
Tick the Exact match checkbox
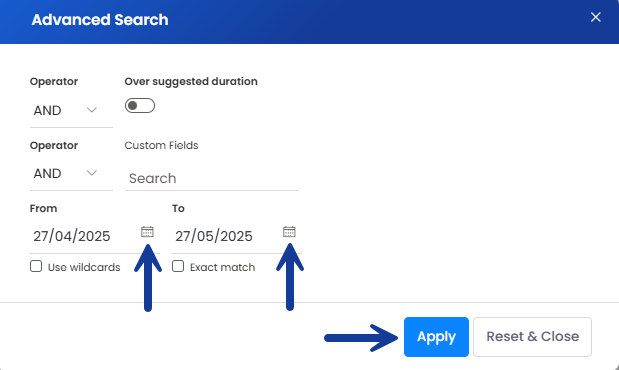tap(178, 267)
